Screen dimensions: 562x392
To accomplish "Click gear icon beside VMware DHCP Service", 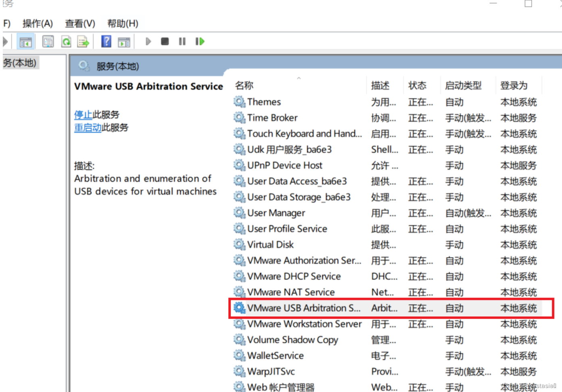I will pos(239,276).
